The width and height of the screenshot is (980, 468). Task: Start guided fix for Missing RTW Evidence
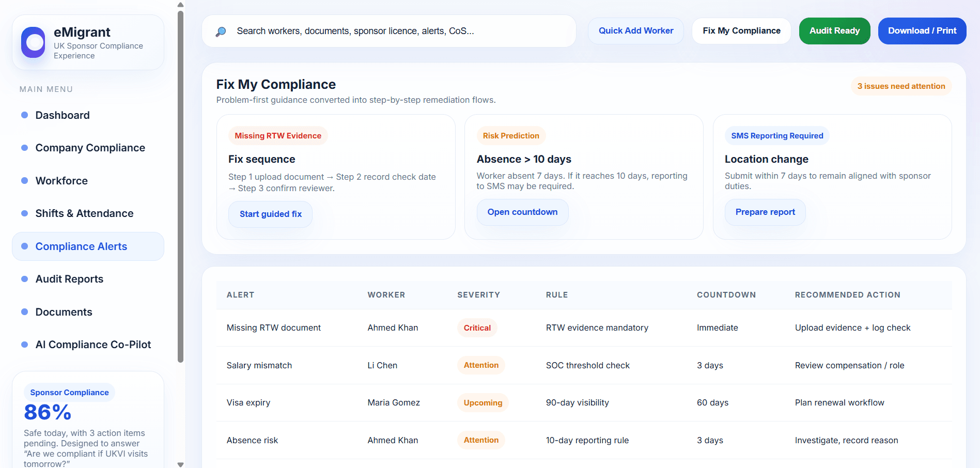pyautogui.click(x=270, y=213)
